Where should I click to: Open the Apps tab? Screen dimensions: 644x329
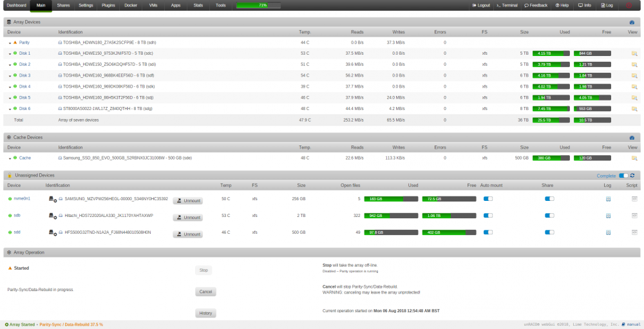point(176,5)
